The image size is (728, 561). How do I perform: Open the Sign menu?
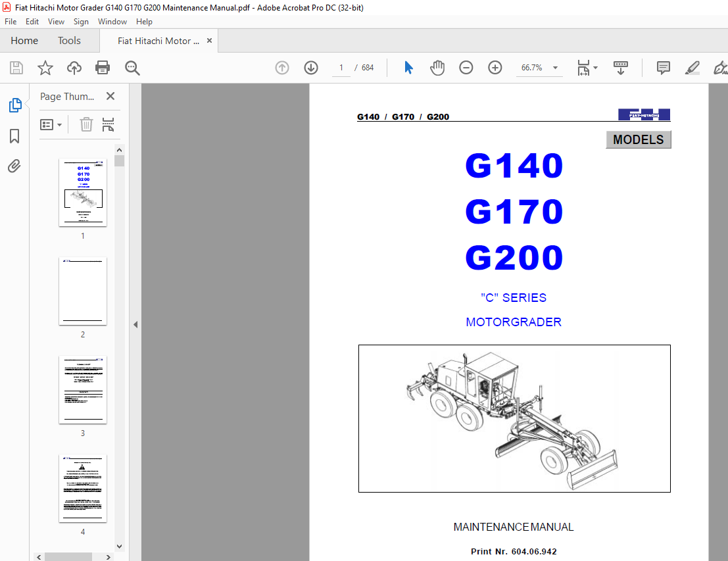81,22
